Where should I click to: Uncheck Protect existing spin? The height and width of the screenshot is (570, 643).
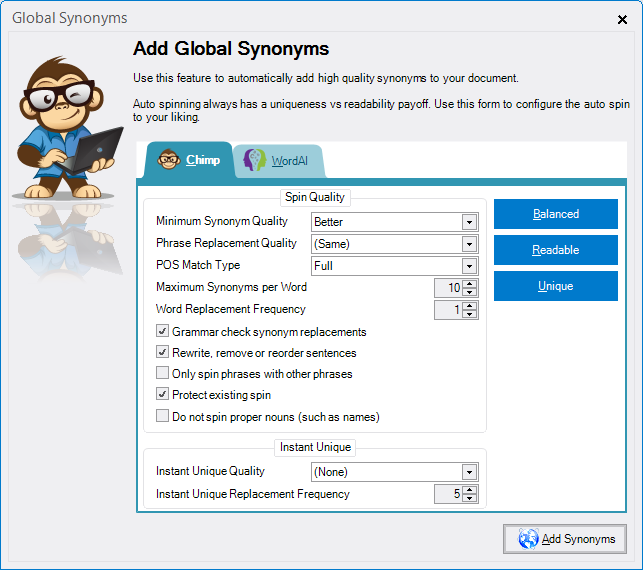click(162, 394)
